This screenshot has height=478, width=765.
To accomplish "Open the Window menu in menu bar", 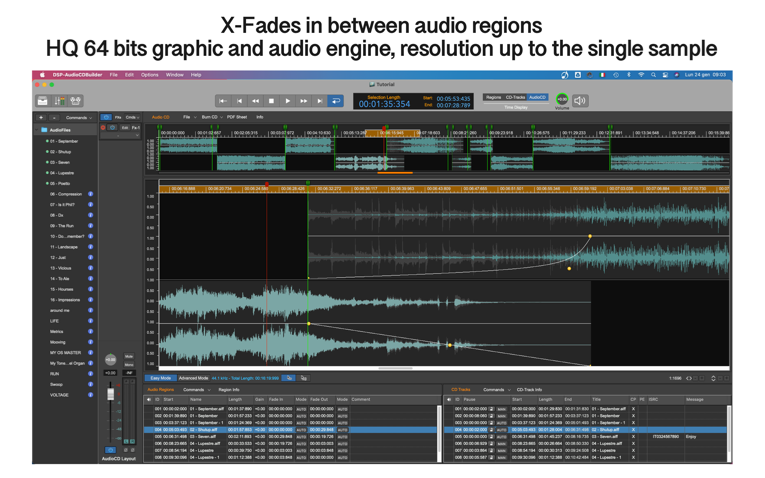I will [x=174, y=75].
